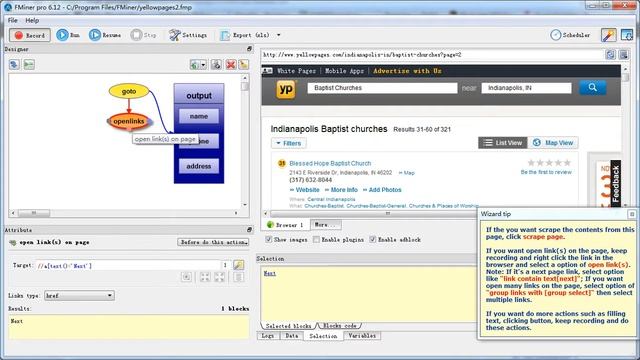
Task: Toggle Enable plugins checkbox
Action: (316, 240)
